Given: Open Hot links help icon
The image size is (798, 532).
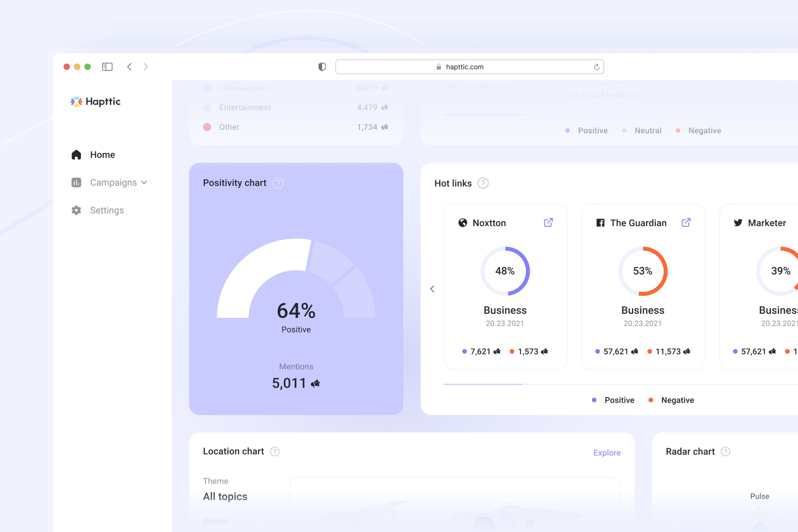Looking at the screenshot, I should coord(483,183).
